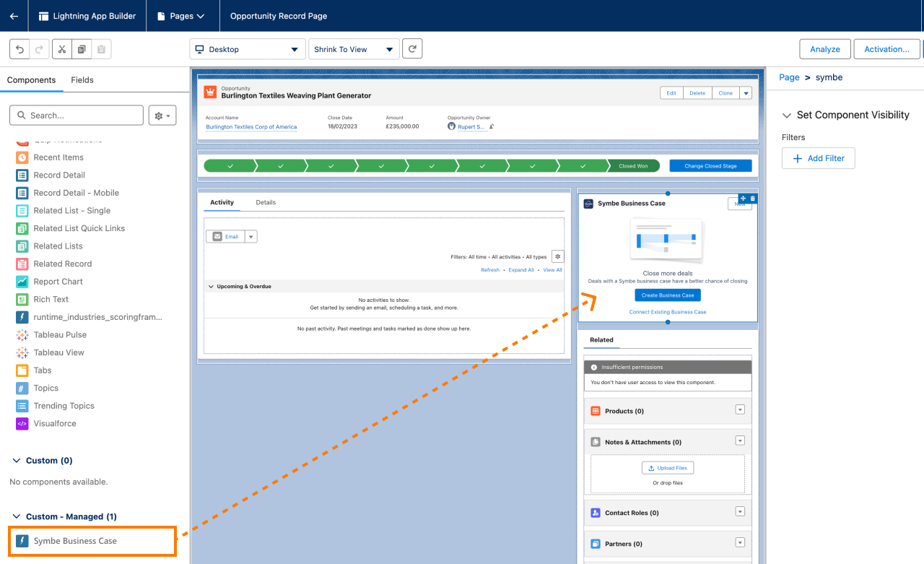Click Connect Existing Business Case link
This screenshot has width=924, height=564.
(668, 312)
